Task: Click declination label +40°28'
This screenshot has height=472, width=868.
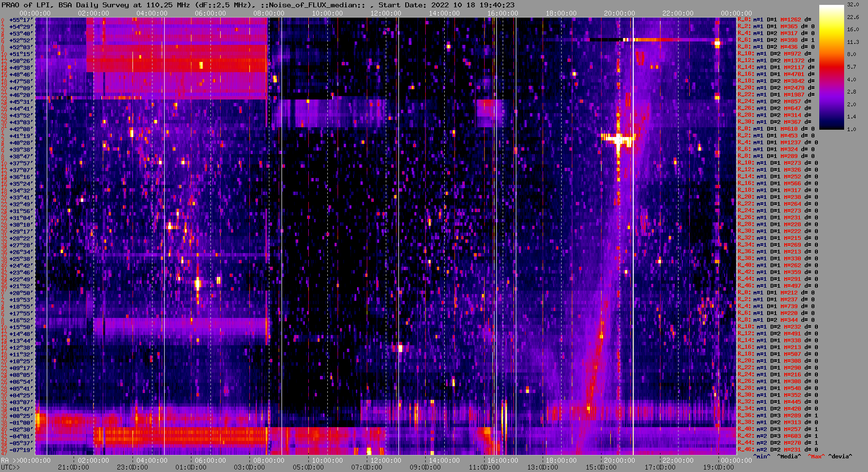Action: 21,142
